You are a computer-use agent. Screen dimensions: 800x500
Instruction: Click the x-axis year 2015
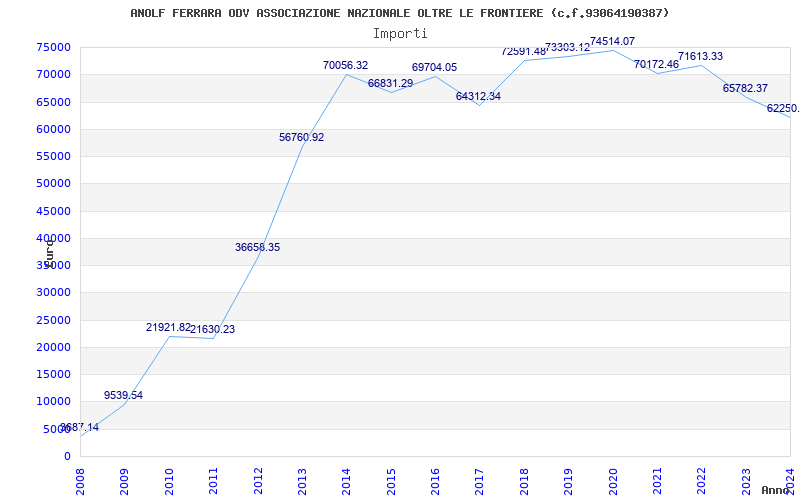391,481
